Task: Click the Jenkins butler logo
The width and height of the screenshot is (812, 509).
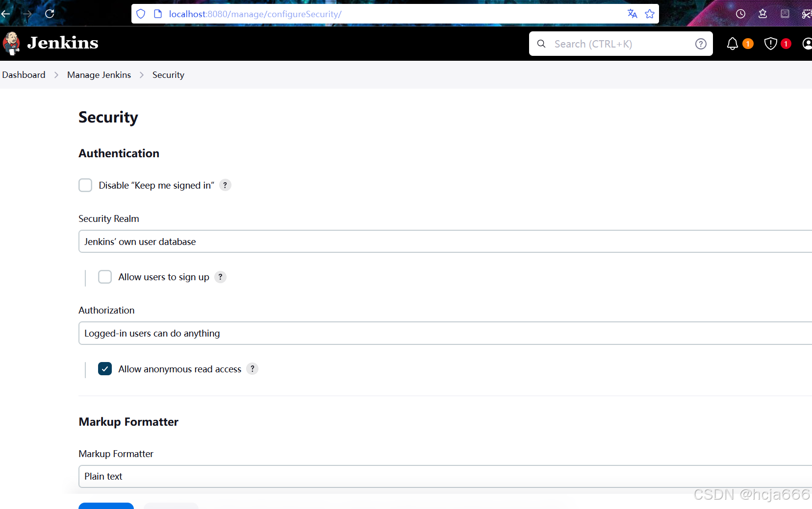Action: [x=11, y=44]
